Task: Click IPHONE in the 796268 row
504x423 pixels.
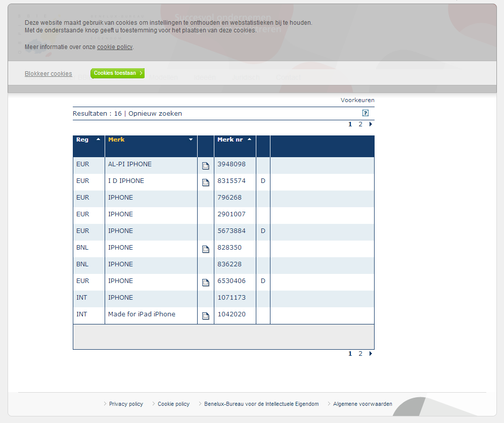Action: (x=120, y=198)
